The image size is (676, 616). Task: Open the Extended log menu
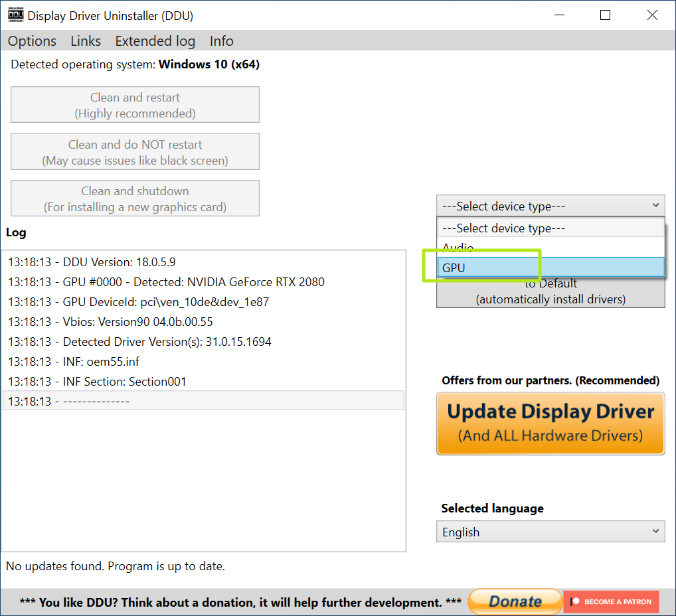tap(155, 40)
